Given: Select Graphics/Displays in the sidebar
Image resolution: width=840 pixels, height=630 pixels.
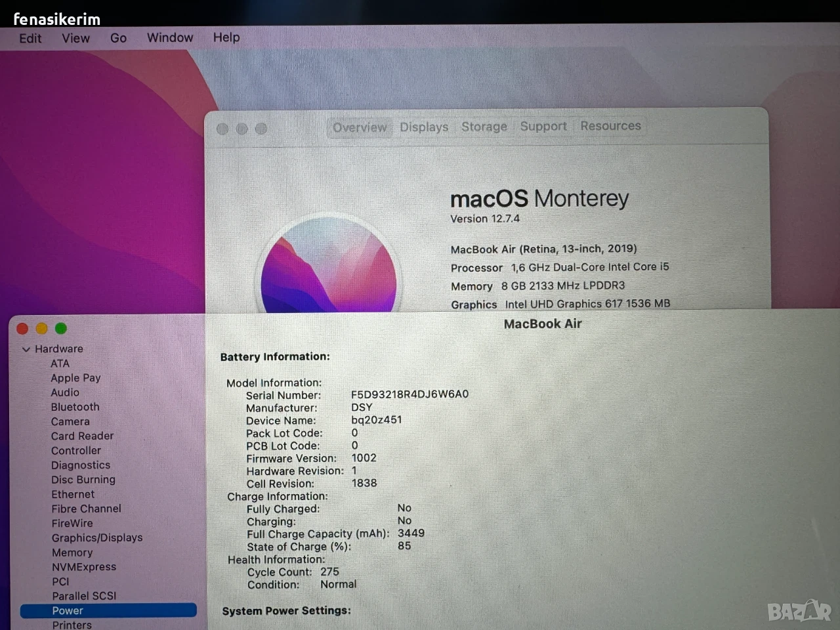Looking at the screenshot, I should 97,537.
